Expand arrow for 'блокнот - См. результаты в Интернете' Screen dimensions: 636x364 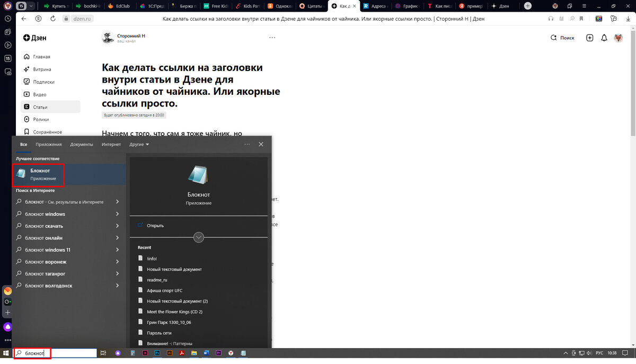pyautogui.click(x=117, y=202)
